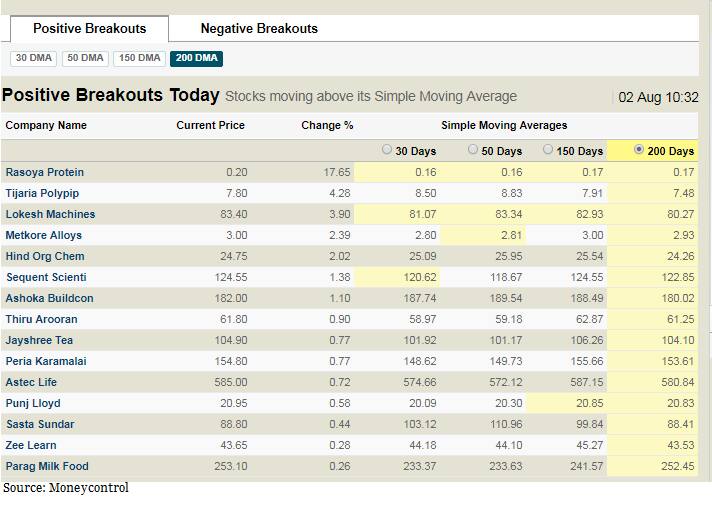Open the Astec Life company link

coord(31,382)
